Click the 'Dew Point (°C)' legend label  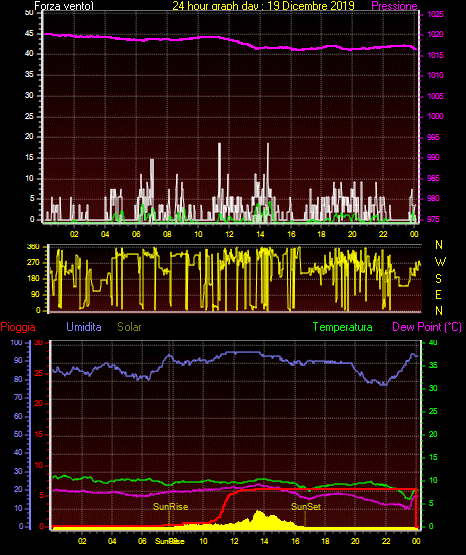click(427, 327)
